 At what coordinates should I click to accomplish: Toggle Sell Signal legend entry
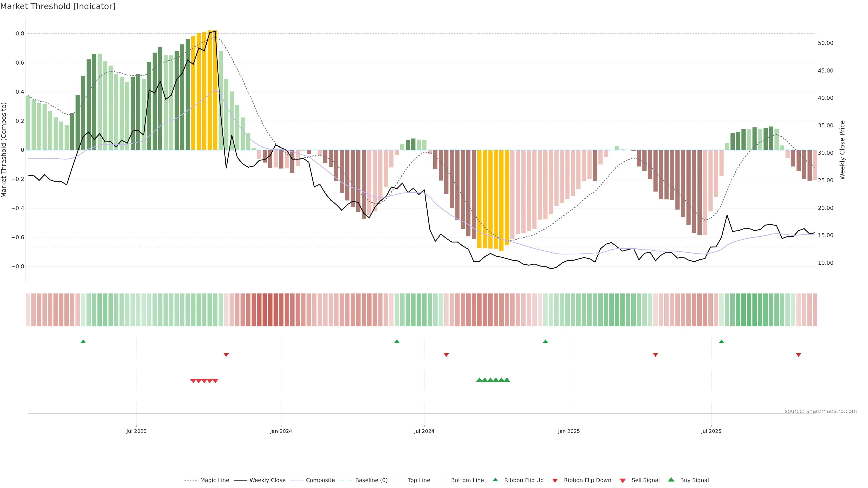tap(645, 480)
